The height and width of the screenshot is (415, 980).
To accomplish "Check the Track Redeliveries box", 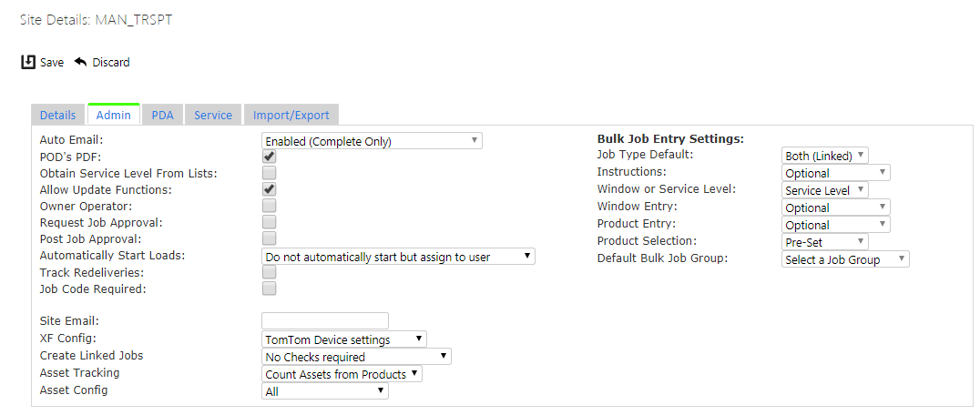I will (270, 272).
